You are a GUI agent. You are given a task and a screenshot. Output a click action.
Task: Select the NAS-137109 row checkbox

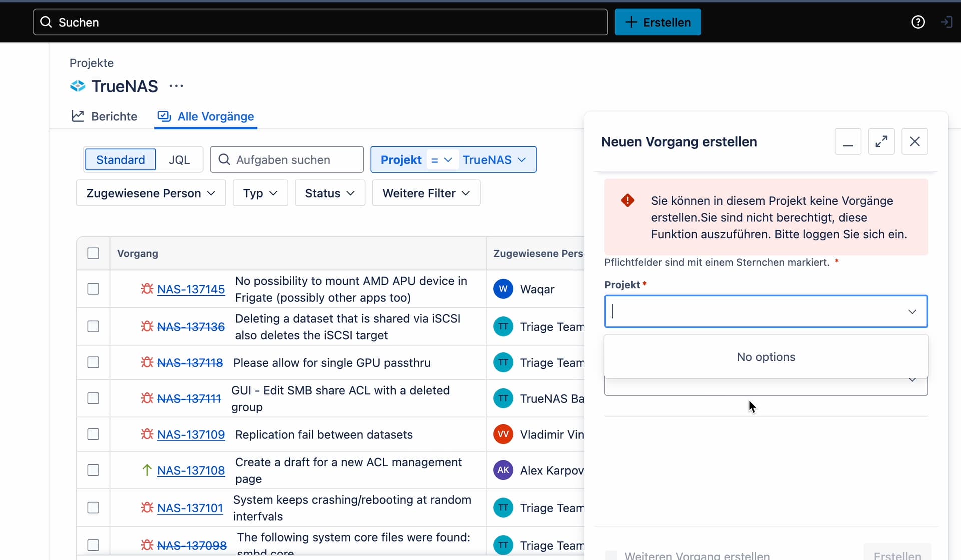(x=93, y=434)
